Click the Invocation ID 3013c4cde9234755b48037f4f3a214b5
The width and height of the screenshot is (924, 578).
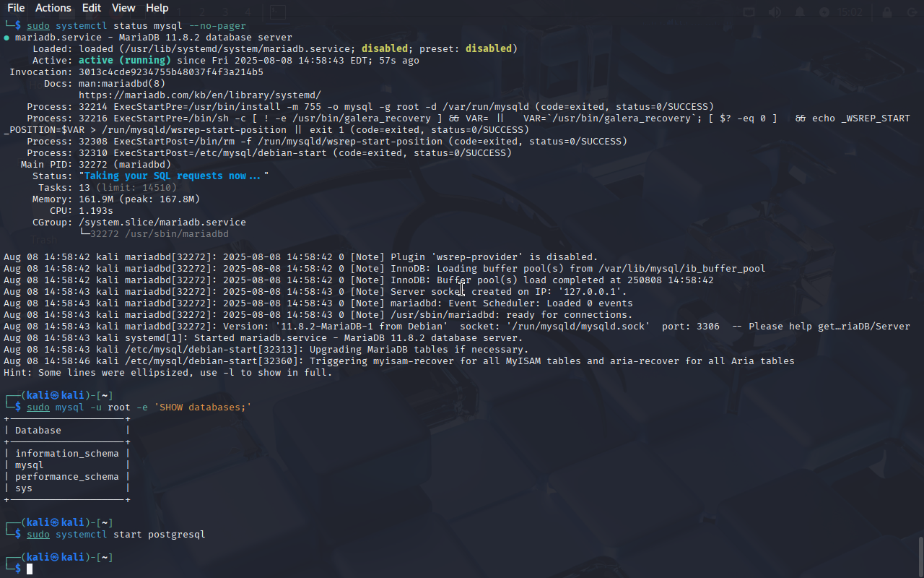point(171,72)
